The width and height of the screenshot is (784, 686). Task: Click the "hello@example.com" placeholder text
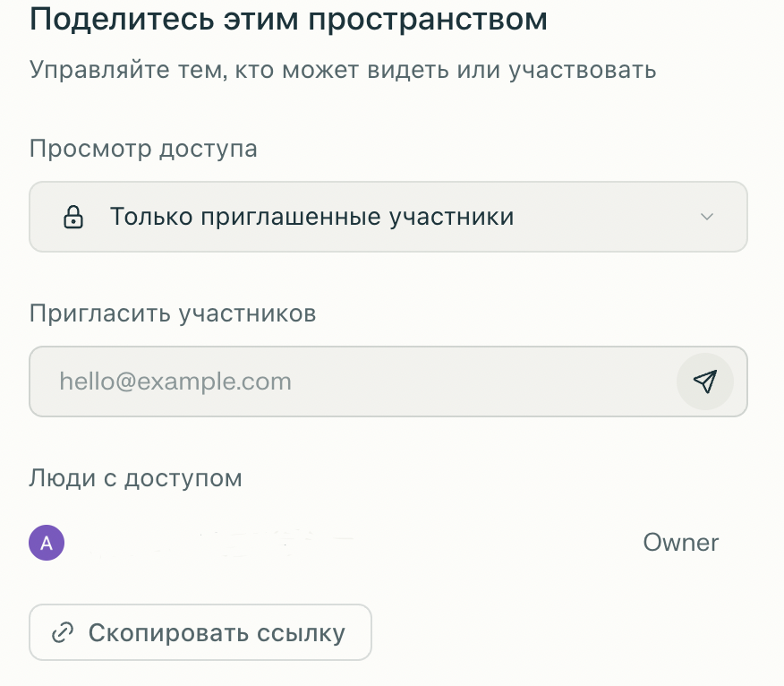pos(175,382)
